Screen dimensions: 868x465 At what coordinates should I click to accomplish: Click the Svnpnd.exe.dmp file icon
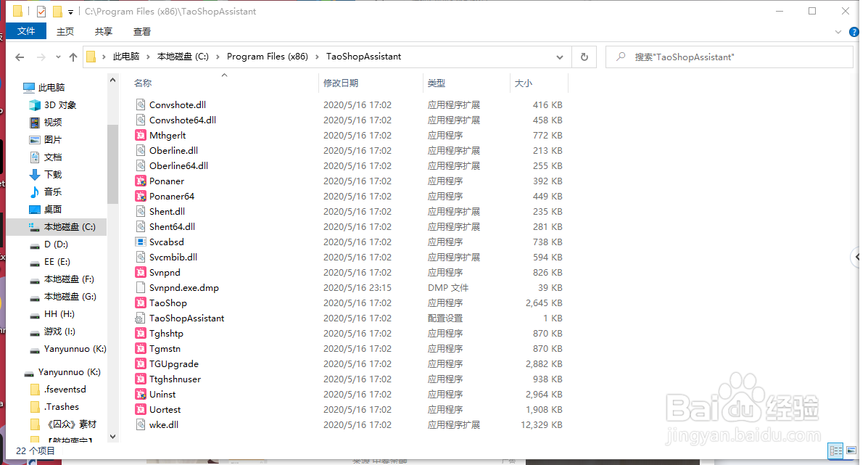click(x=141, y=288)
